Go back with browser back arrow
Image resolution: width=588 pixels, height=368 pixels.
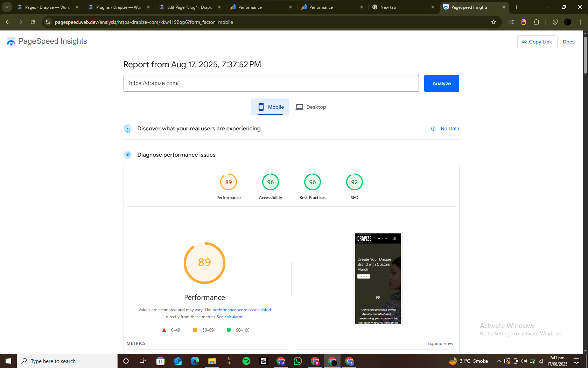[8, 22]
